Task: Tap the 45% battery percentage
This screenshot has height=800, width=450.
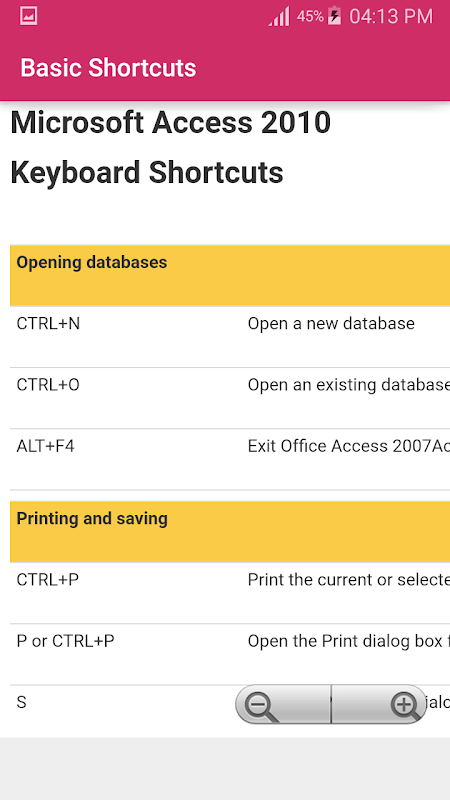Action: (x=310, y=16)
